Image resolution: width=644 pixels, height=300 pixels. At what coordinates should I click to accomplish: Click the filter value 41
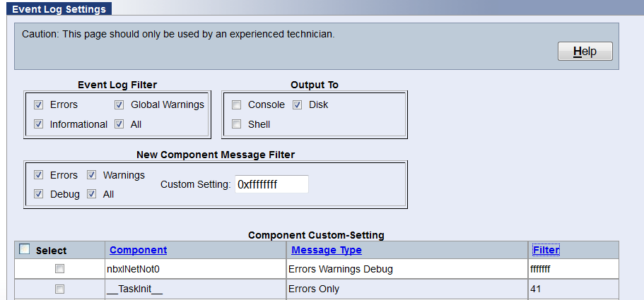pos(536,289)
